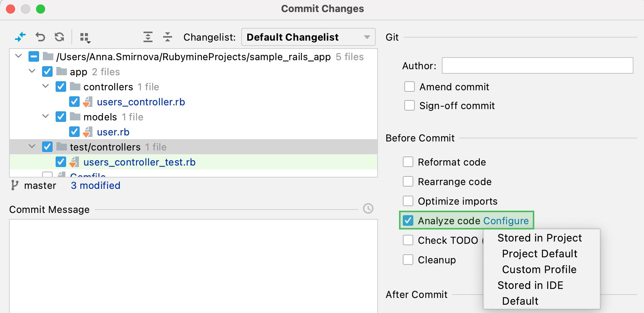Image resolution: width=644 pixels, height=313 pixels.
Task: Open the Group By toolbar icon
Action: (85, 38)
